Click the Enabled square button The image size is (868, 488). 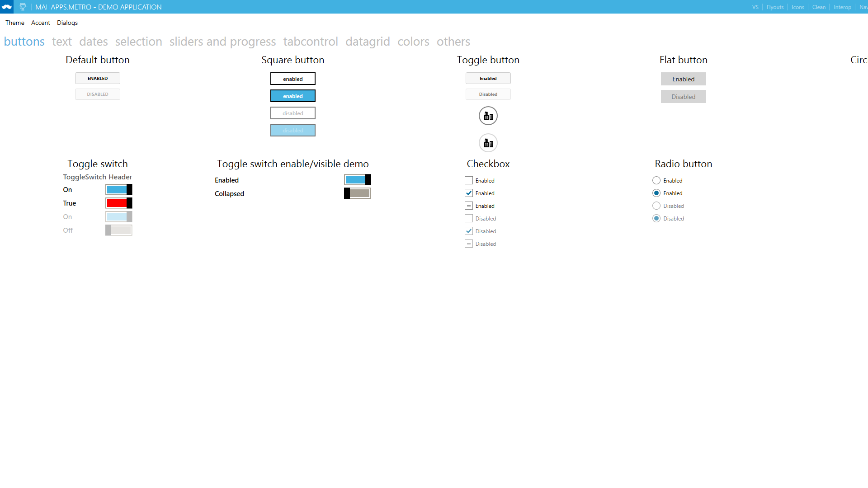coord(292,79)
